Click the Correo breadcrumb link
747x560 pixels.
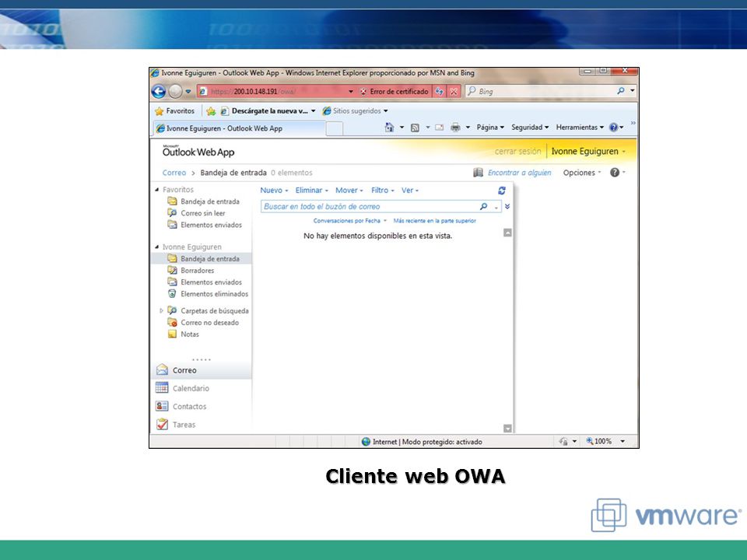(x=174, y=173)
